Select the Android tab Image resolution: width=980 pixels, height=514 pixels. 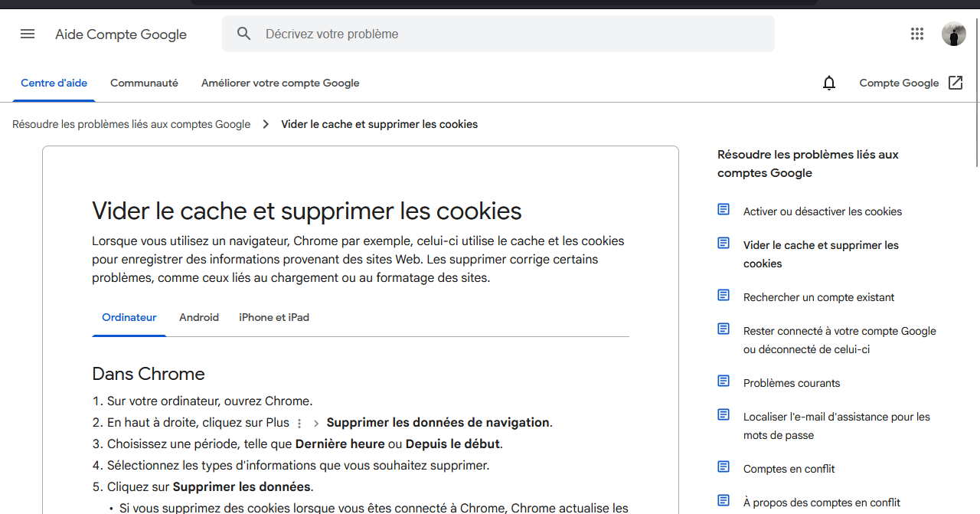click(x=199, y=317)
